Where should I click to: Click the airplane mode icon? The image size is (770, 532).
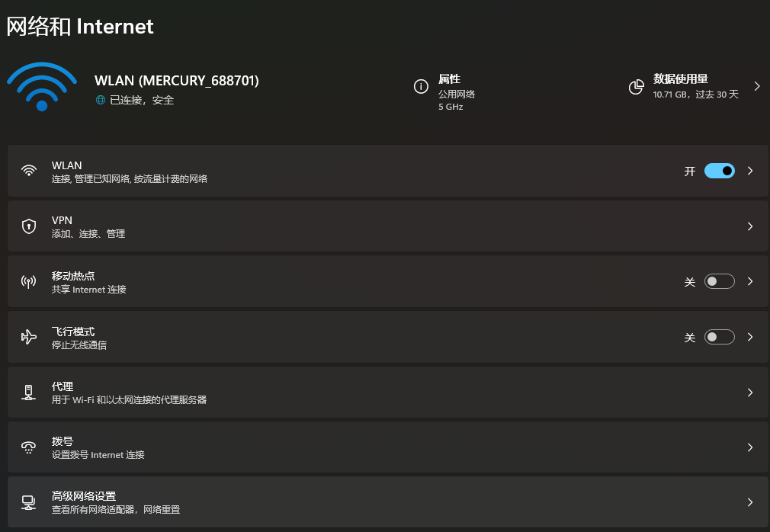tap(29, 337)
